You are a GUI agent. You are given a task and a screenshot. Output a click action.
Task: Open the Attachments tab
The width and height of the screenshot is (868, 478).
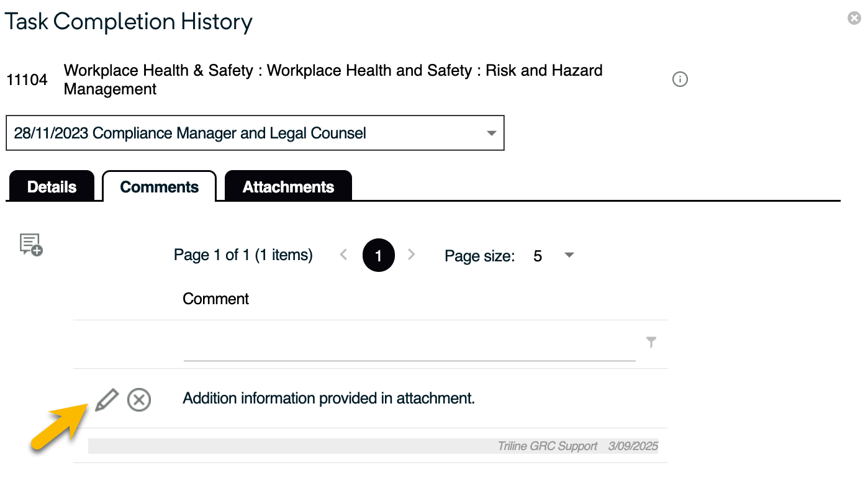[x=288, y=187]
